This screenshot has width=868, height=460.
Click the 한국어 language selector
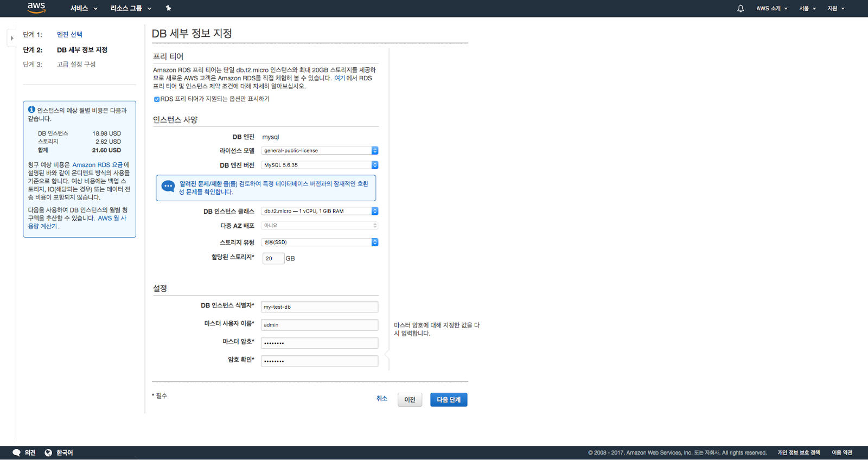65,453
